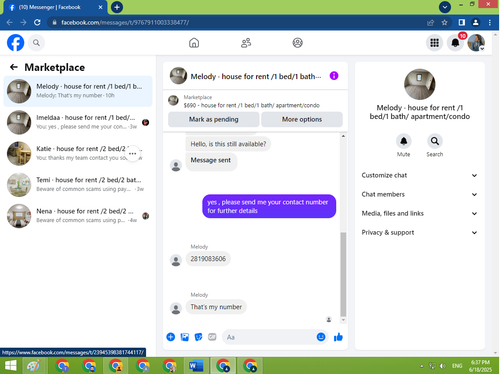Screen dimensions: 500x374
Task: Click chat scrollbar down arrow
Action: point(343,320)
